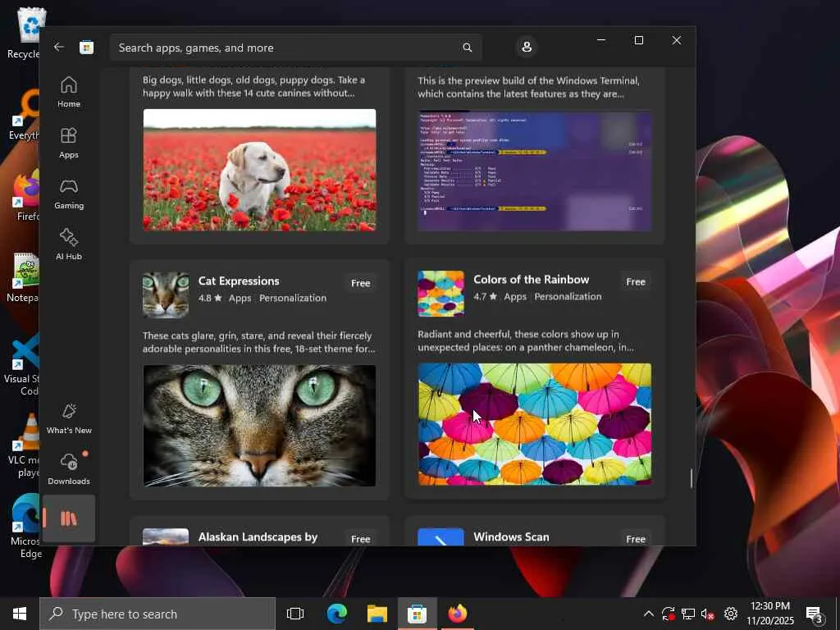
Task: Click the Cat Expressions app icon
Action: coord(166,294)
